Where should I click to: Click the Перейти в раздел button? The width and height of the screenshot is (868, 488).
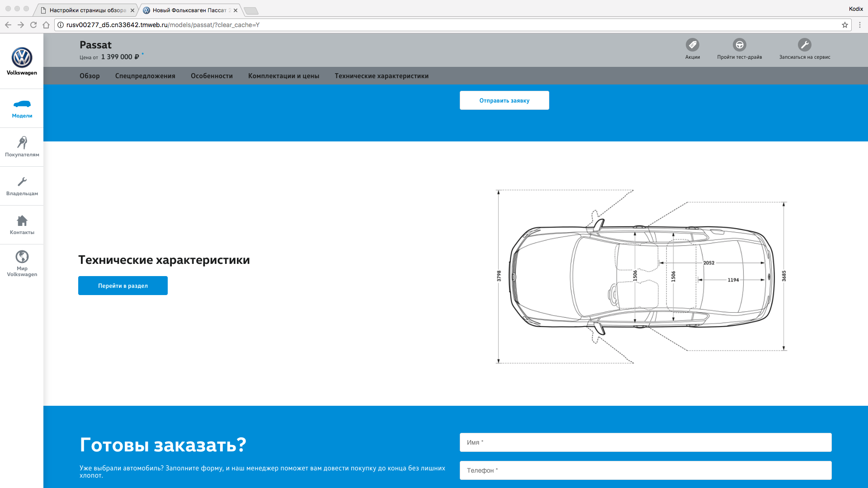[123, 286]
